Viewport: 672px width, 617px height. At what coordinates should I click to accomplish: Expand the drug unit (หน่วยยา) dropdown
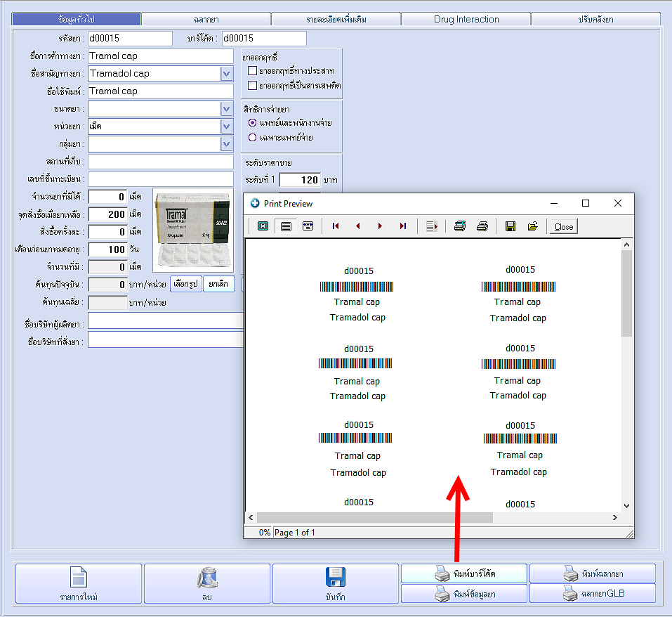[x=227, y=126]
